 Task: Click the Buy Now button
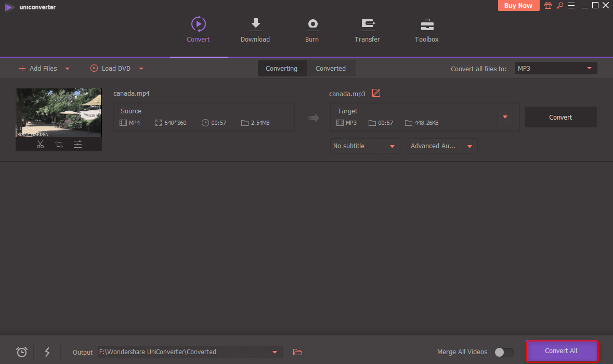point(518,6)
